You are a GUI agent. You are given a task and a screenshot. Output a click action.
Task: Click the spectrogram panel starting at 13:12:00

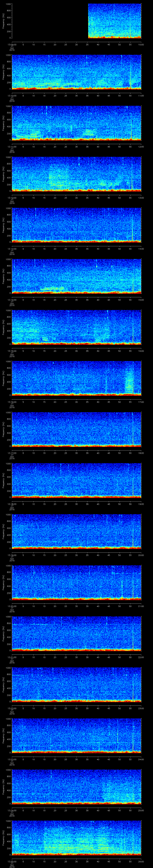click(77, 174)
